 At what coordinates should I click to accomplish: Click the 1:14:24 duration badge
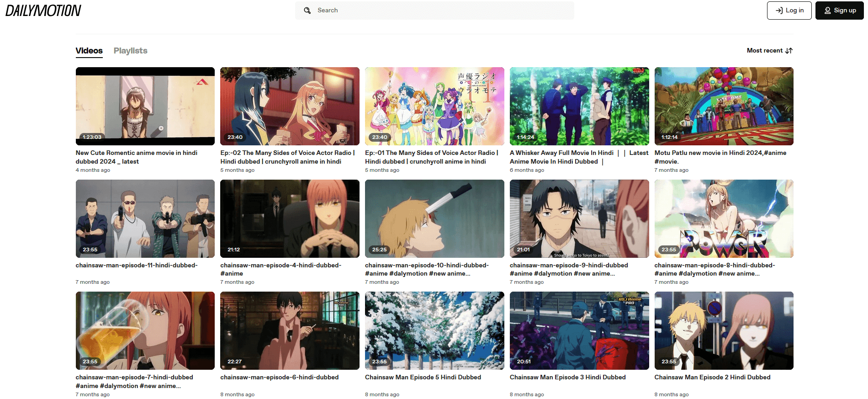pos(525,137)
